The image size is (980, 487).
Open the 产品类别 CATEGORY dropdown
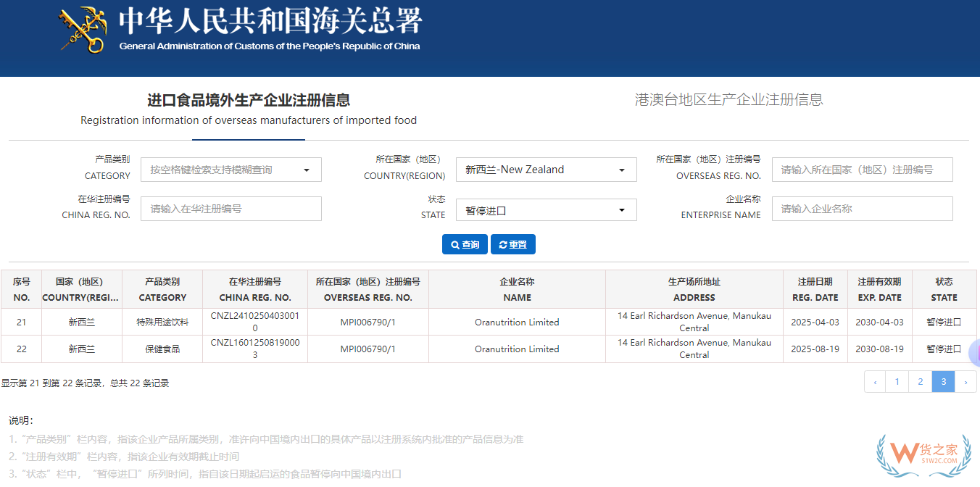[x=231, y=170]
